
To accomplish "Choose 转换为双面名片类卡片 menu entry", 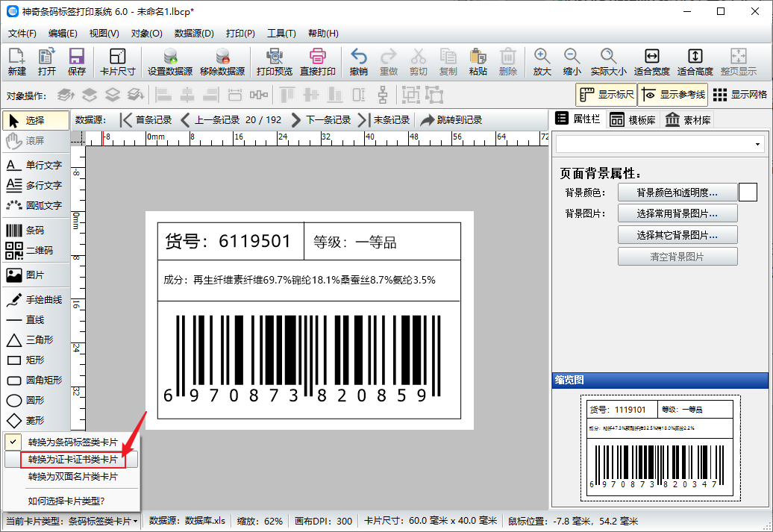I will coord(73,476).
